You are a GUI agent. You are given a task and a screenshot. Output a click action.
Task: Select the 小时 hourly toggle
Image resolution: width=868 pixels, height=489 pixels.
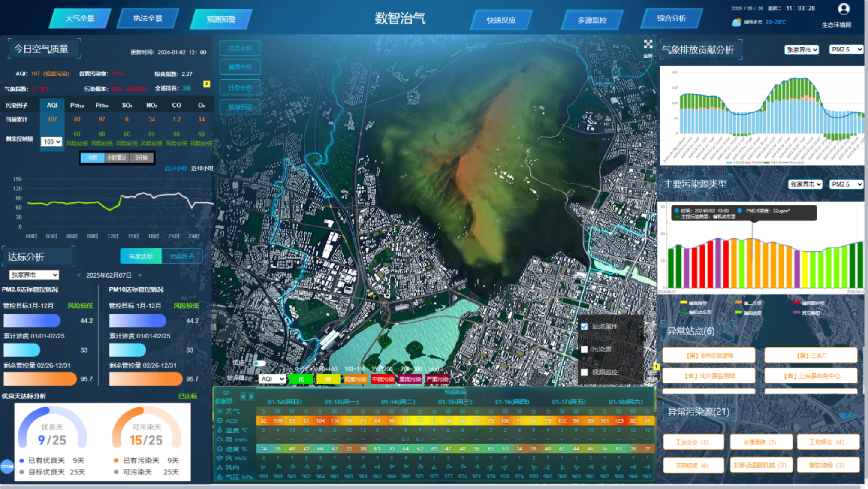pos(93,158)
